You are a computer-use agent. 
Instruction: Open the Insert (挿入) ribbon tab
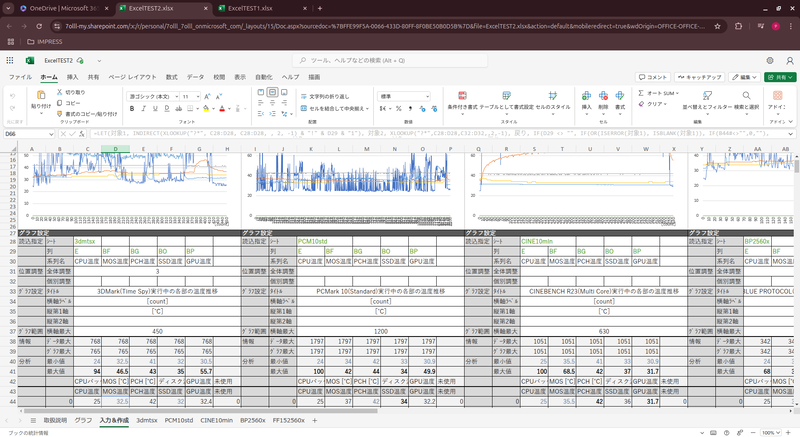point(72,77)
